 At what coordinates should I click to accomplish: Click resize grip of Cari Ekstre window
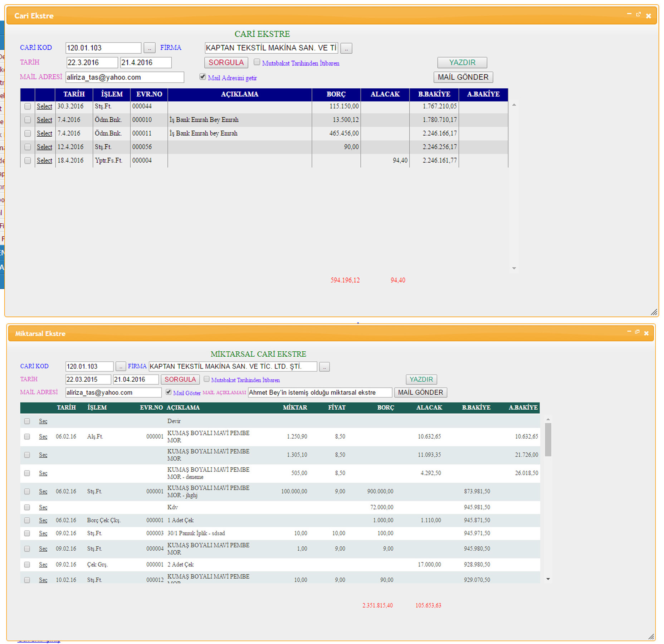[654, 312]
